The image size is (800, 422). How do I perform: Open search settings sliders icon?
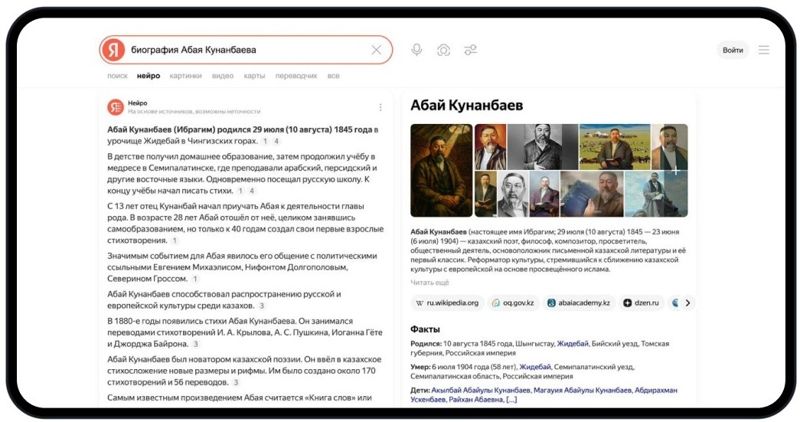[470, 49]
